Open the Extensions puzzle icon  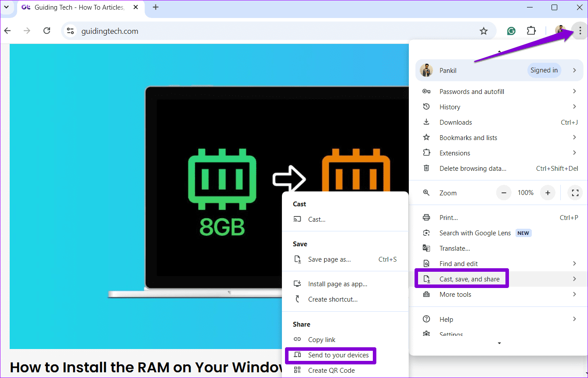[531, 31]
